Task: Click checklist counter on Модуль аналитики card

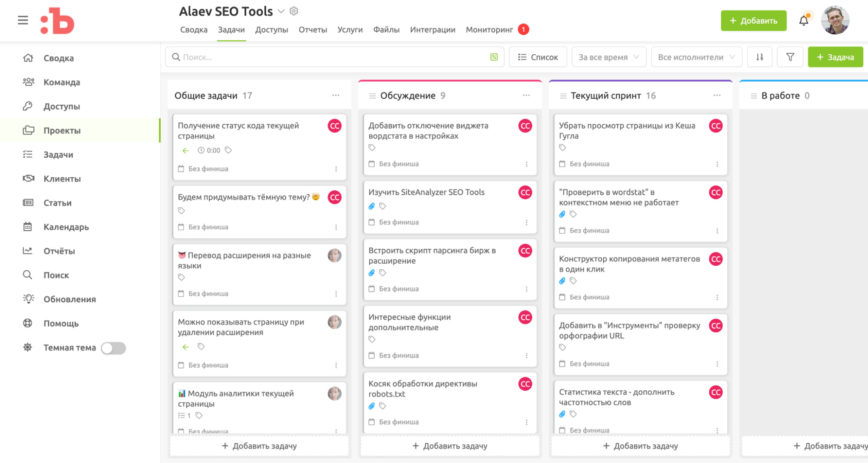Action: pos(185,416)
